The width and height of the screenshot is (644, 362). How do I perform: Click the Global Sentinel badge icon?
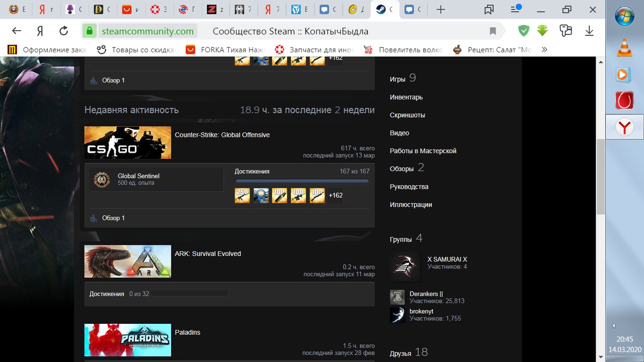click(x=102, y=179)
